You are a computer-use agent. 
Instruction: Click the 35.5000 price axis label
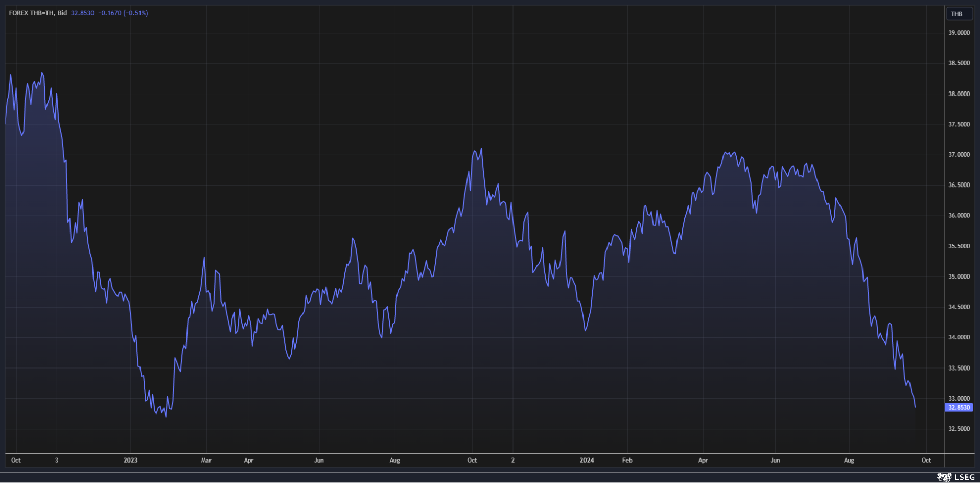point(959,246)
